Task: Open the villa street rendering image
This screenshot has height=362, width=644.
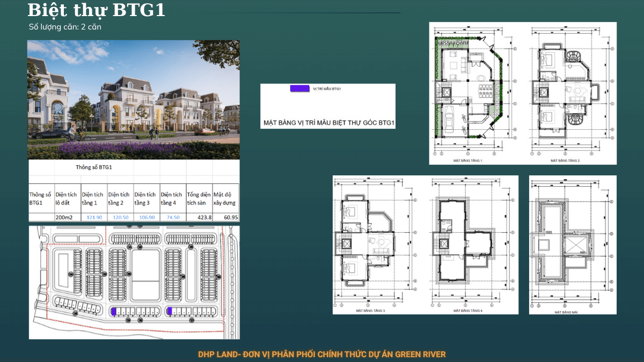Action: coord(134,100)
